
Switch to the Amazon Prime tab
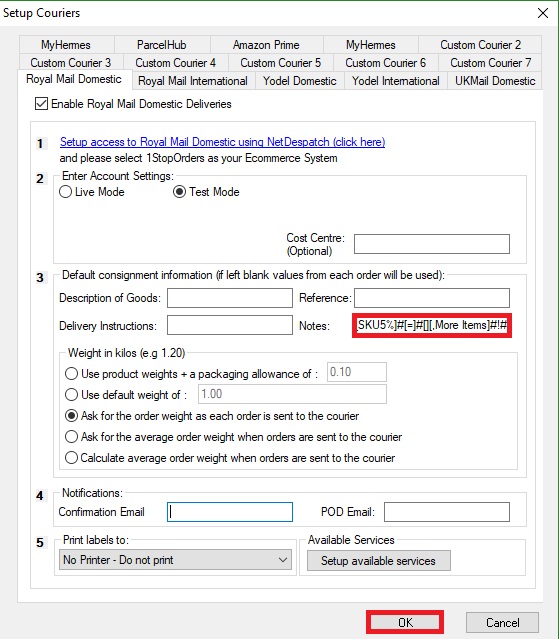click(x=266, y=45)
